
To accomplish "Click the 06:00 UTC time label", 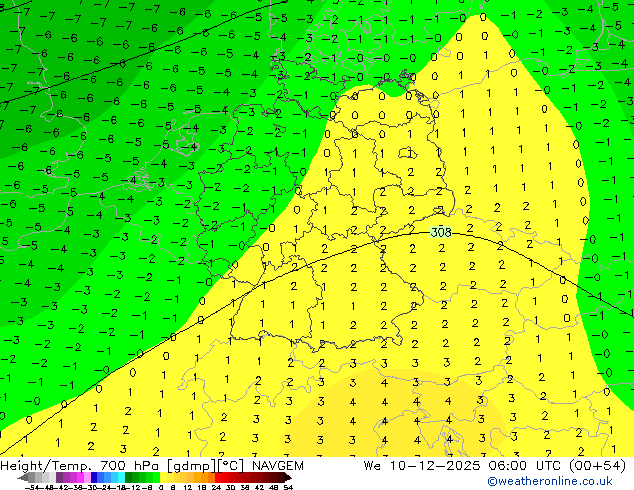I will (524, 466).
